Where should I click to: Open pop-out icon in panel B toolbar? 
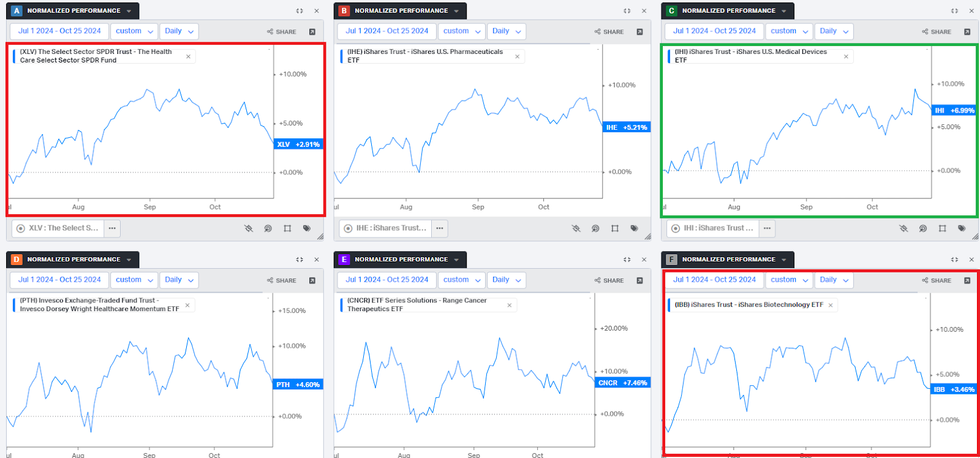coord(639,32)
